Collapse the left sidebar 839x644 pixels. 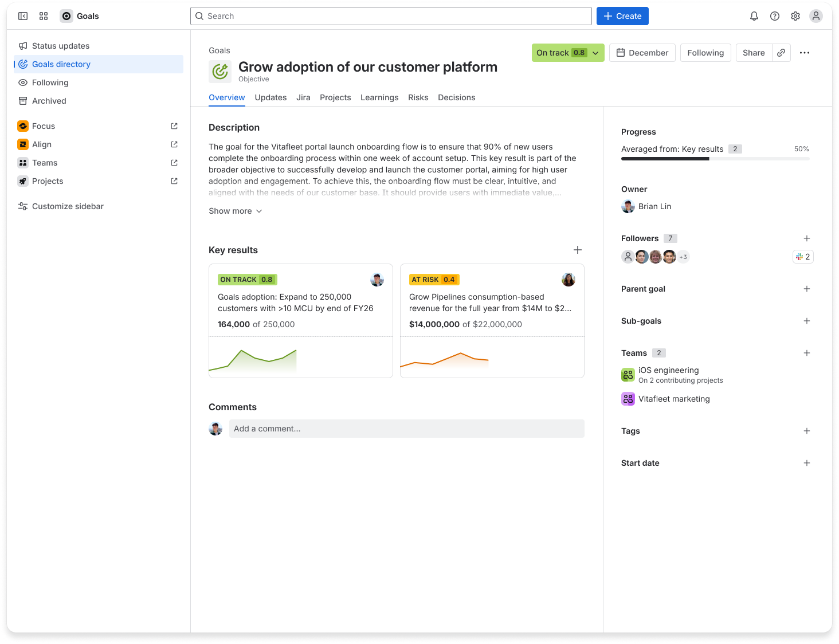[23, 16]
